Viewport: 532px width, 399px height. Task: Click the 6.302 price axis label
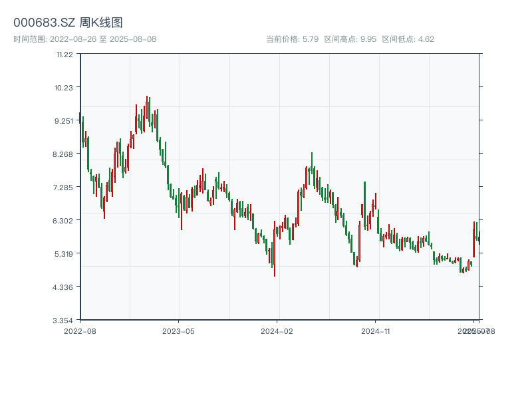click(65, 221)
